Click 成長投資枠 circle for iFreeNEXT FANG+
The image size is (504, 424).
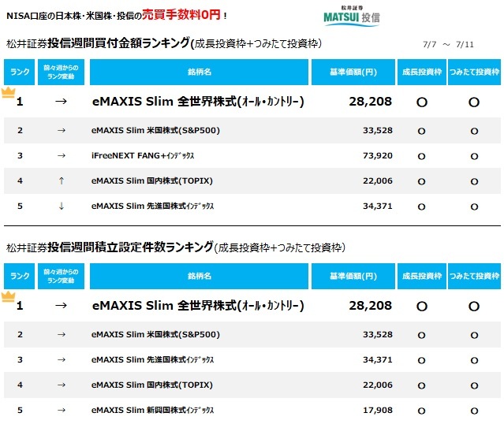tap(421, 156)
